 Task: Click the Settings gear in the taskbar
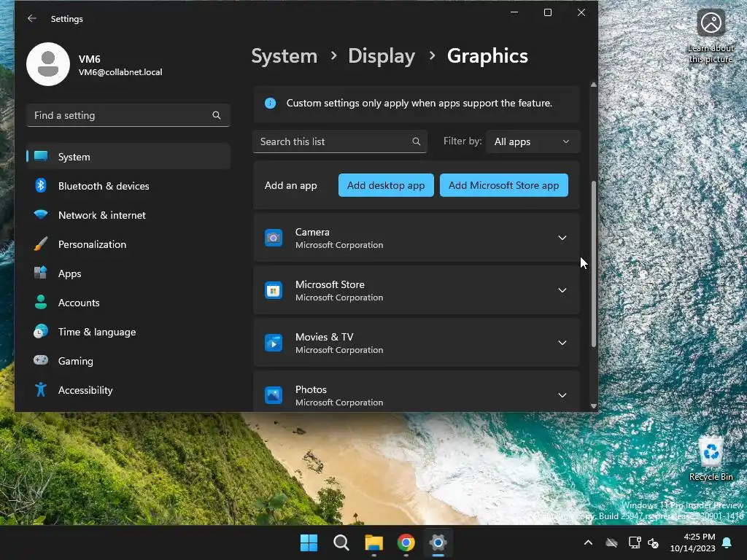click(x=438, y=542)
